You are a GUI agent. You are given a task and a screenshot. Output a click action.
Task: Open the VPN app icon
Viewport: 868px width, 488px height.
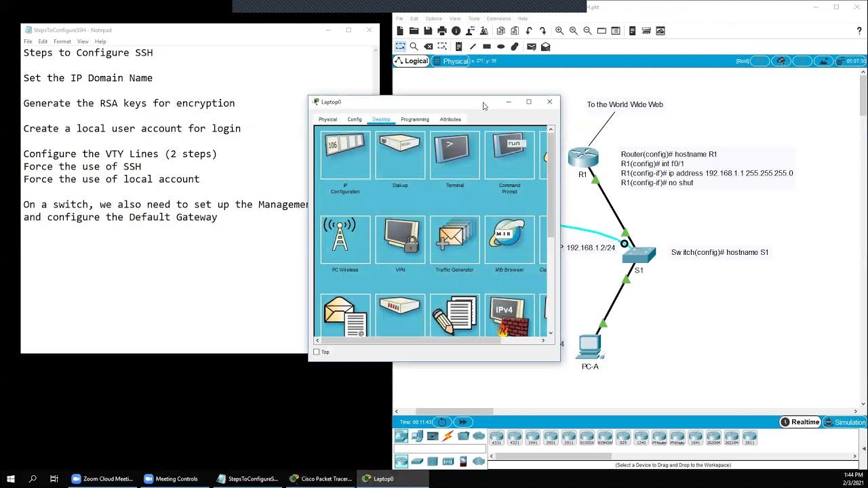400,239
